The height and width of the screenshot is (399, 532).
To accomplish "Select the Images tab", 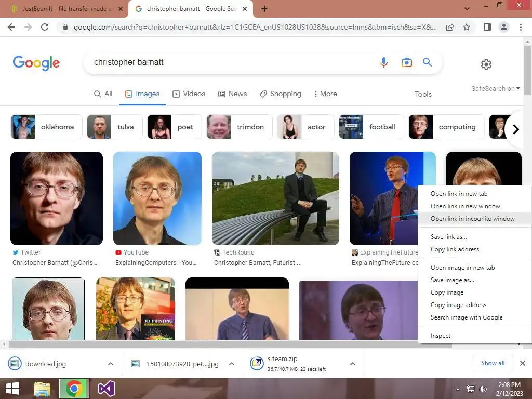I will pos(142,94).
